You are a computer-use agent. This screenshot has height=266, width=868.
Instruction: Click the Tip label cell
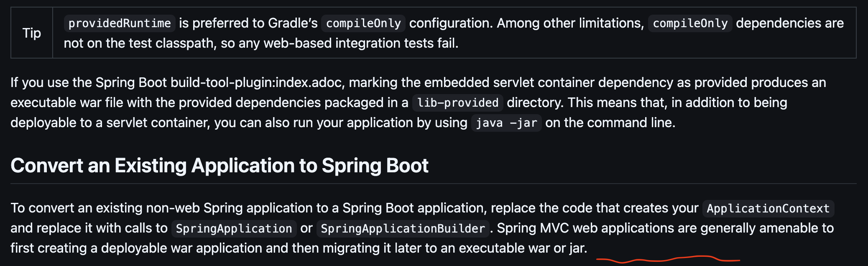tap(32, 33)
